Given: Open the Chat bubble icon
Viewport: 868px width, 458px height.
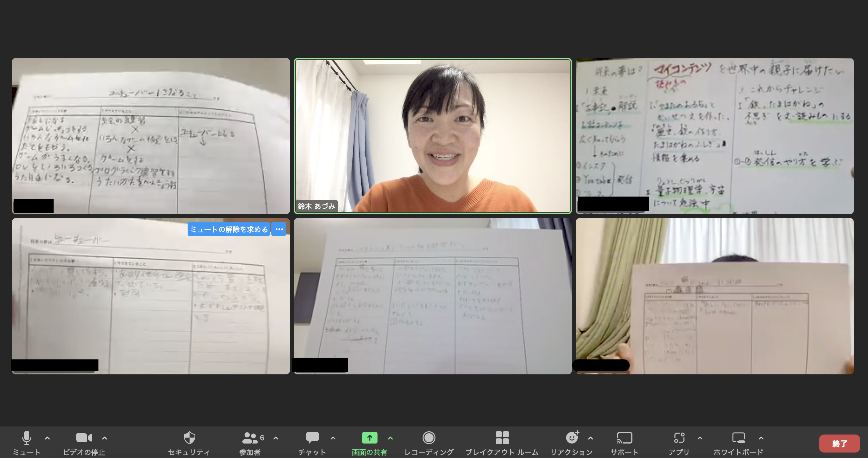Looking at the screenshot, I should pyautogui.click(x=312, y=438).
